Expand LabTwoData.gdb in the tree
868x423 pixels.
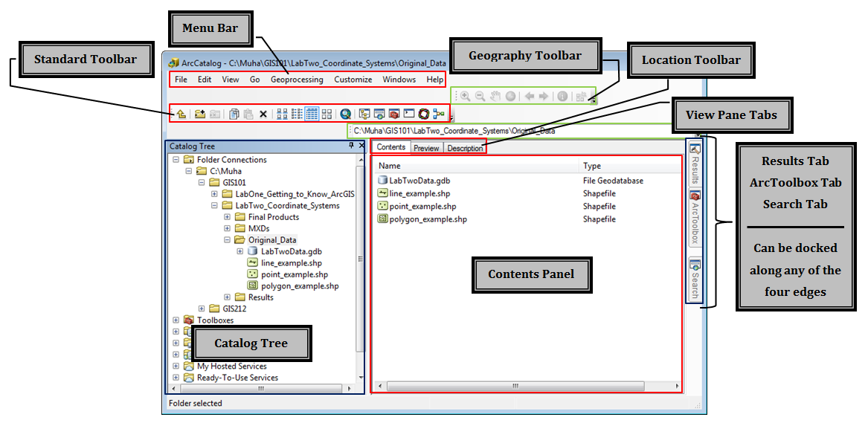239,251
